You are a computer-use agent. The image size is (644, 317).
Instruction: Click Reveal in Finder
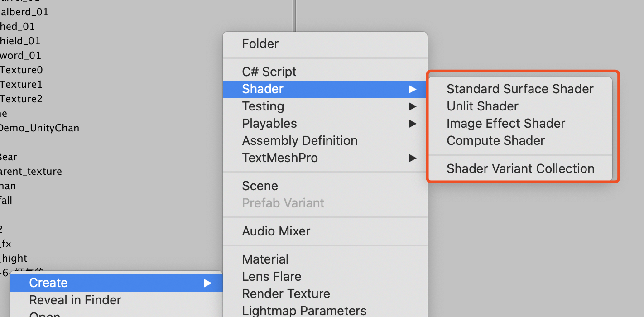pos(75,300)
